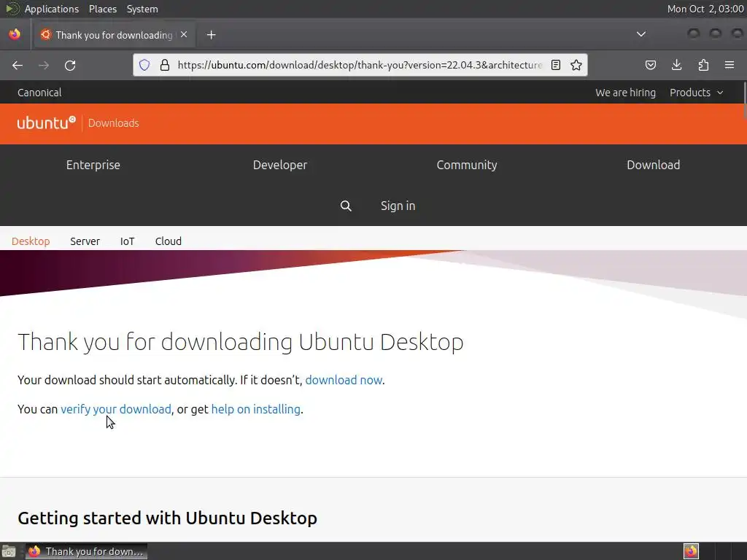Go back to the previous page

(x=18, y=65)
